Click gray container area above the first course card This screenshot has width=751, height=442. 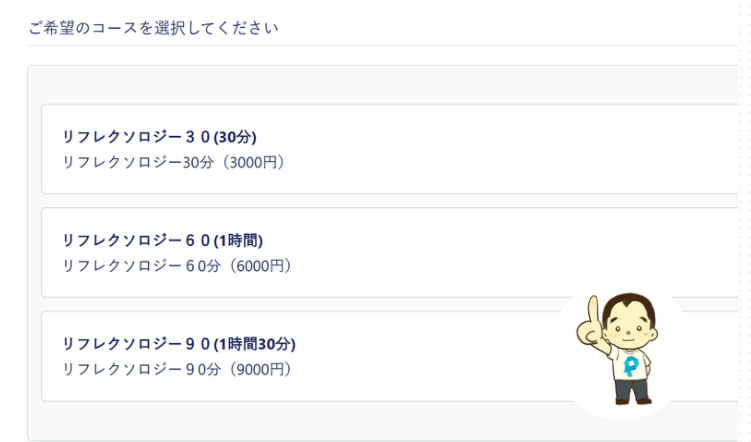click(x=383, y=85)
